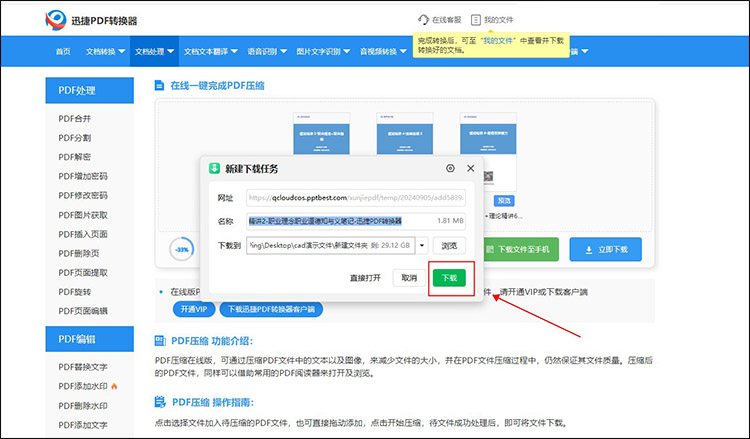Image resolution: width=750 pixels, height=439 pixels.
Task: Select PDF增加密码 in sidebar
Action: 83,176
